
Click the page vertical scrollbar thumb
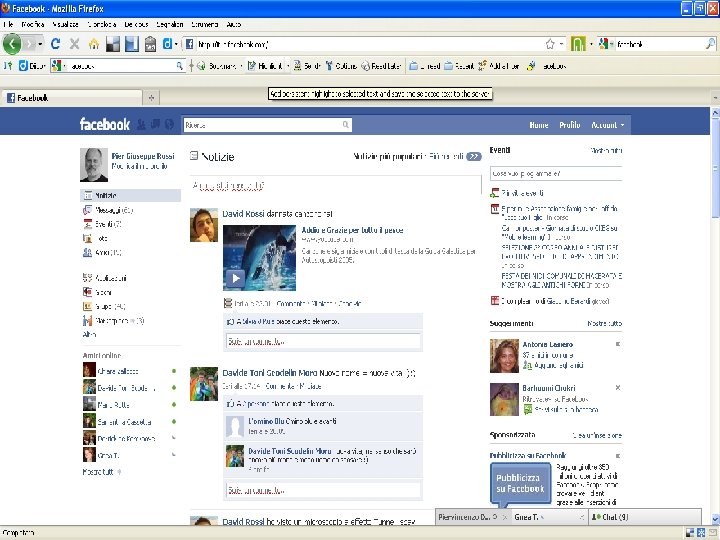click(715, 168)
